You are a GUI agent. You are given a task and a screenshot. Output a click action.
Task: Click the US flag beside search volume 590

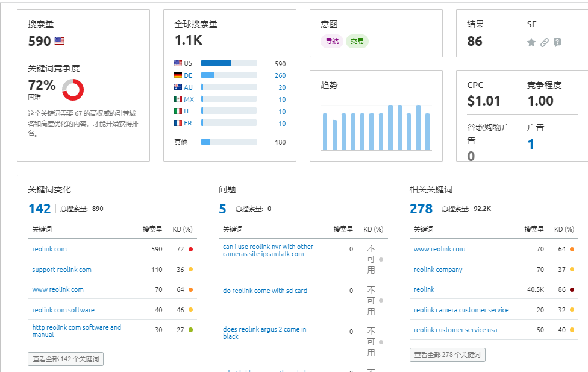(59, 41)
